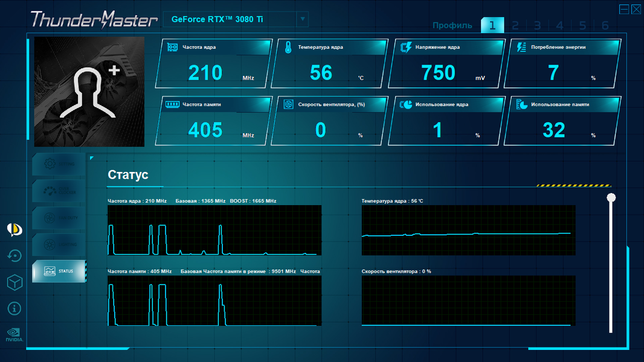The image size is (644, 362).
Task: Click the add user profile picture thumbnail
Action: pyautogui.click(x=89, y=92)
